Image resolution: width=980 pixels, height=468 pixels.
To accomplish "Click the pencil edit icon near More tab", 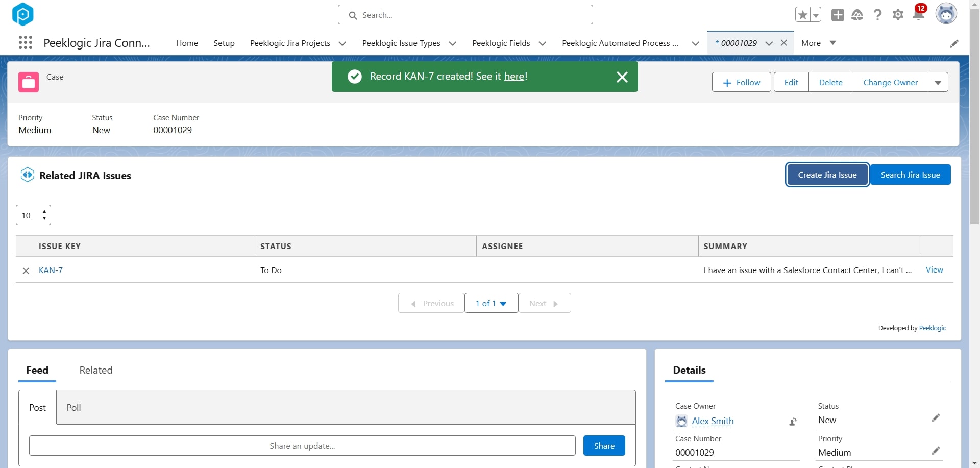I will [x=955, y=43].
